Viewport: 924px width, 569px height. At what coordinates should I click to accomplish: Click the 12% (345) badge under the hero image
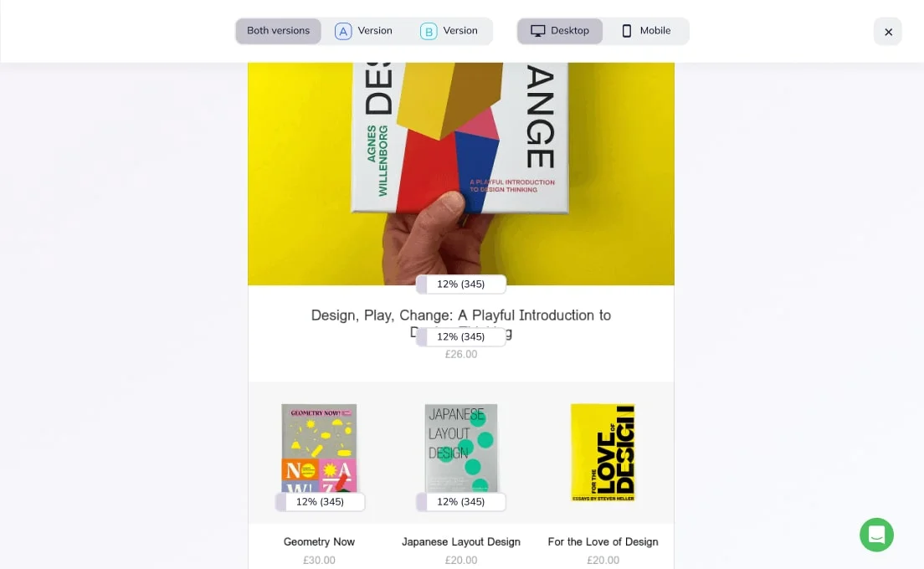click(461, 284)
